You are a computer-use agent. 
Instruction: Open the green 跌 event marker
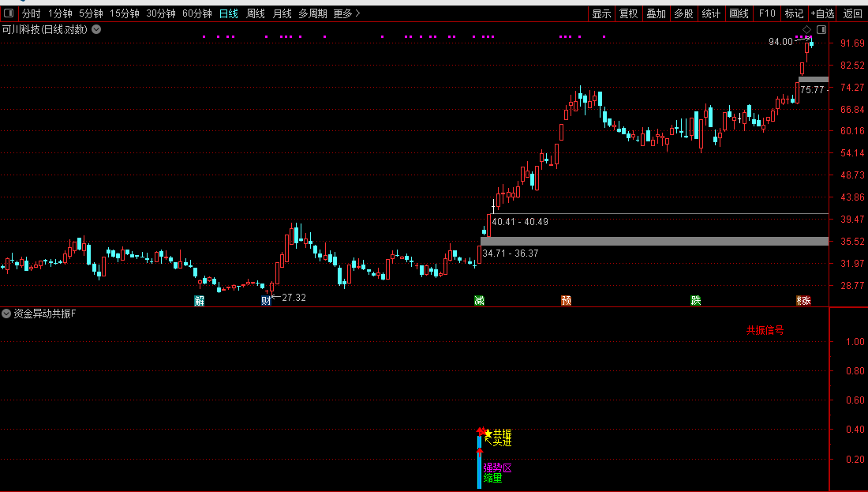click(696, 300)
